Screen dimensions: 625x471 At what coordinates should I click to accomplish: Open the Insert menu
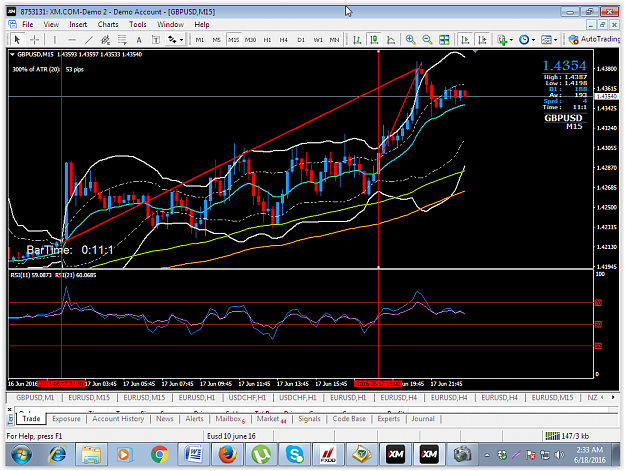(x=78, y=24)
